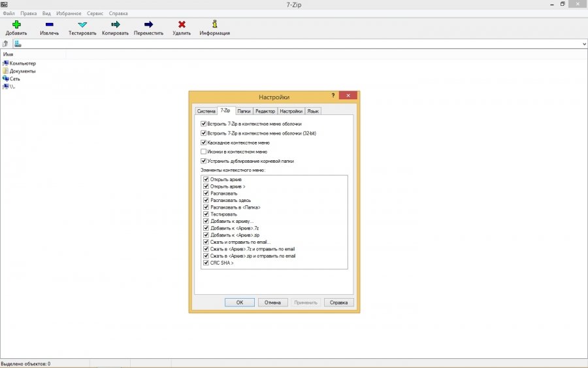Switch to the Редактор tab

point(265,111)
